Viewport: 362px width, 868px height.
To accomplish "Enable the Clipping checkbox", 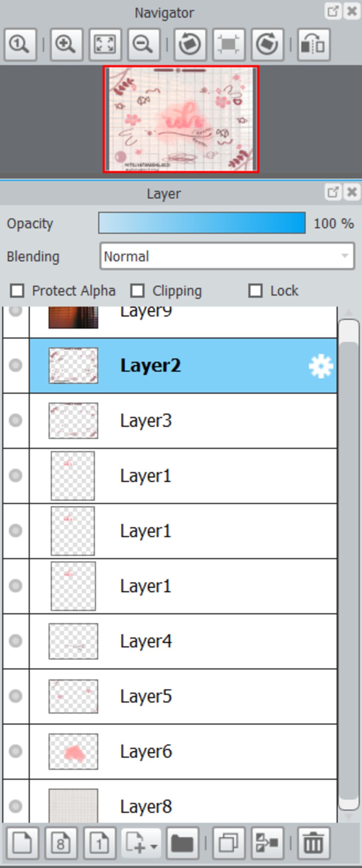I will pos(138,291).
